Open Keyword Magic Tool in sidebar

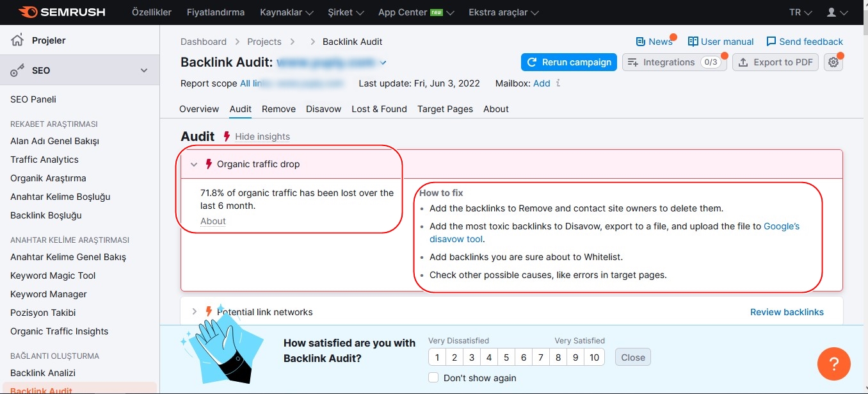(52, 275)
